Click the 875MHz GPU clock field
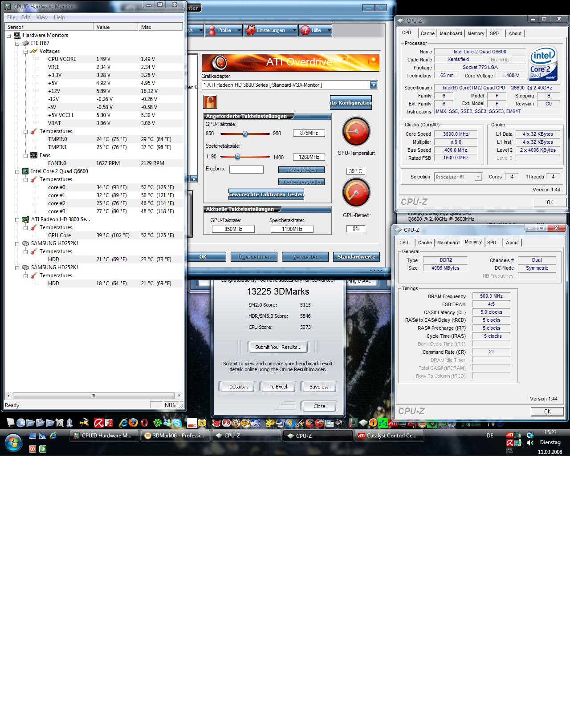The height and width of the screenshot is (728, 570). [x=309, y=133]
